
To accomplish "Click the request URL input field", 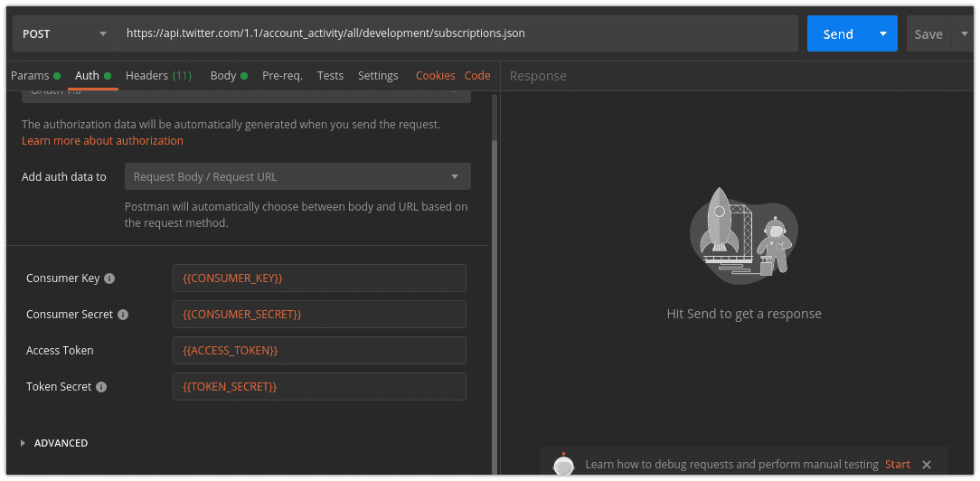I will click(x=457, y=33).
